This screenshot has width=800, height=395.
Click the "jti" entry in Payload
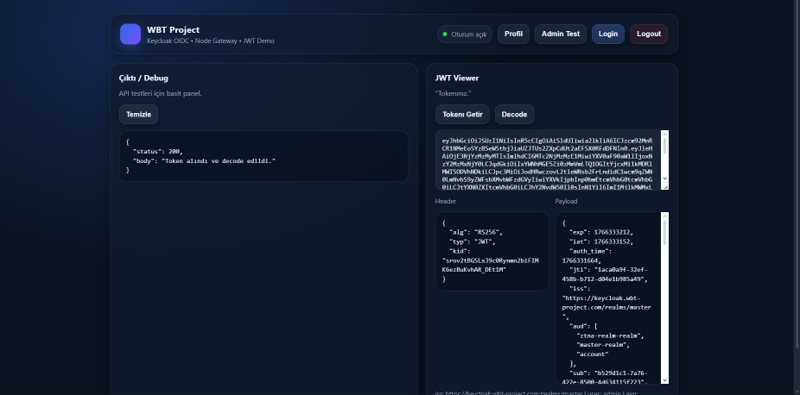605,275
